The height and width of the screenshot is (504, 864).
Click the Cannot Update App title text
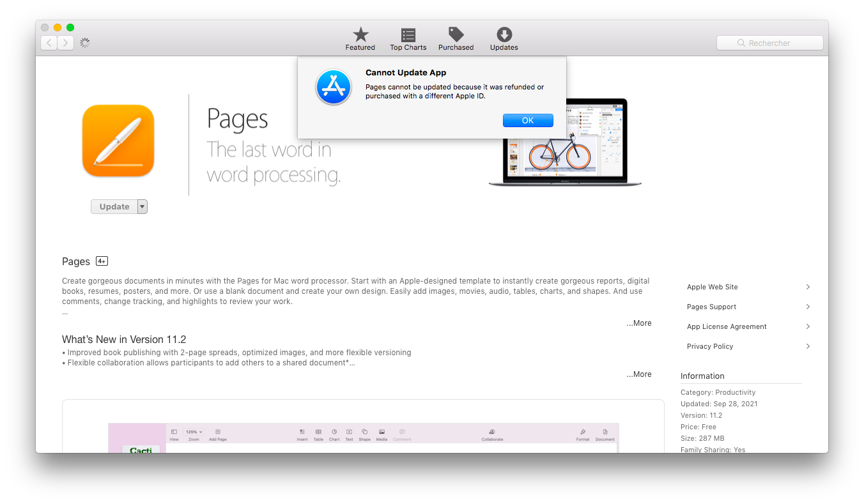click(406, 73)
